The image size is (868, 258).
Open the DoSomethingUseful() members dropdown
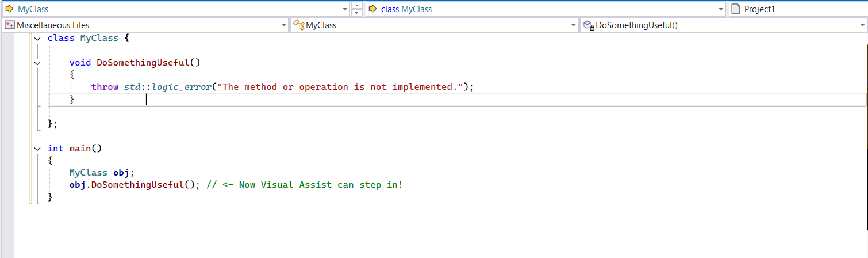(x=862, y=25)
